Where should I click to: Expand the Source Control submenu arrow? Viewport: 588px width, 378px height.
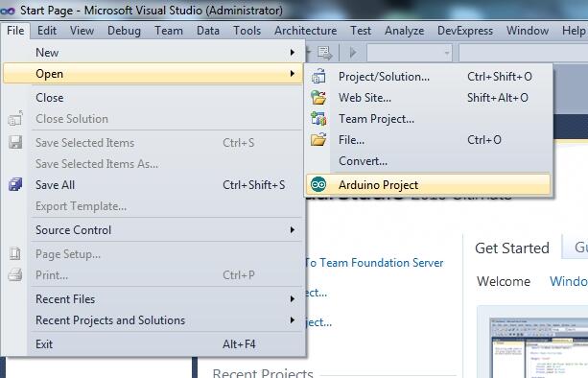[x=293, y=230]
